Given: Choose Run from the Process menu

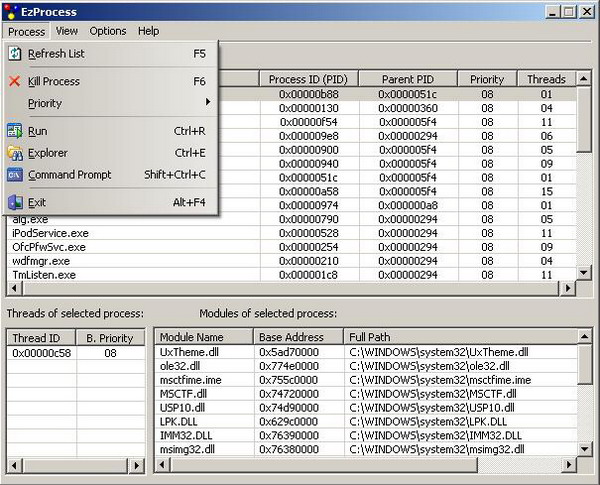Looking at the screenshot, I should coord(111,131).
